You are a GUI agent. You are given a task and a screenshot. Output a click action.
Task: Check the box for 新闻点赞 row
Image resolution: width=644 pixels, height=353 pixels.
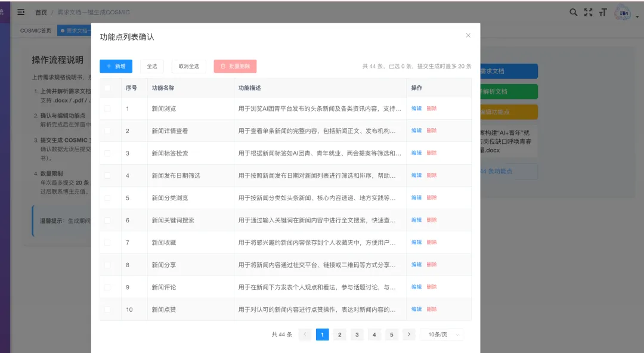click(x=107, y=309)
